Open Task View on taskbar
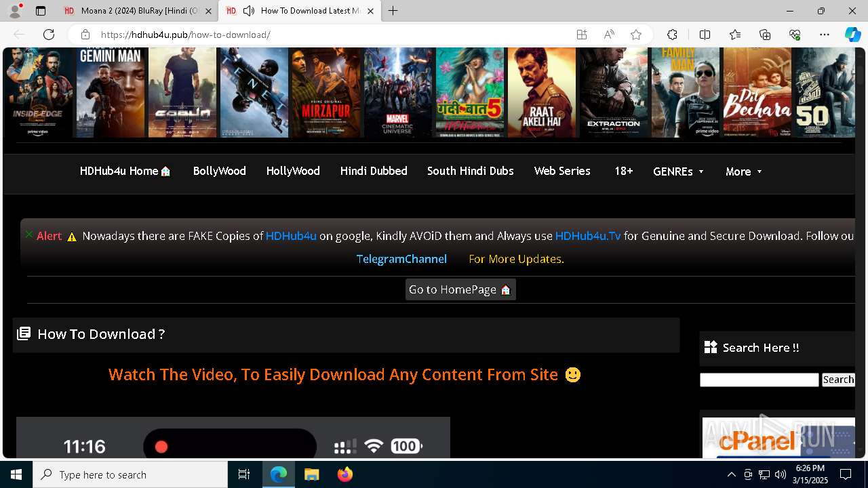The height and width of the screenshot is (488, 868). click(x=244, y=474)
